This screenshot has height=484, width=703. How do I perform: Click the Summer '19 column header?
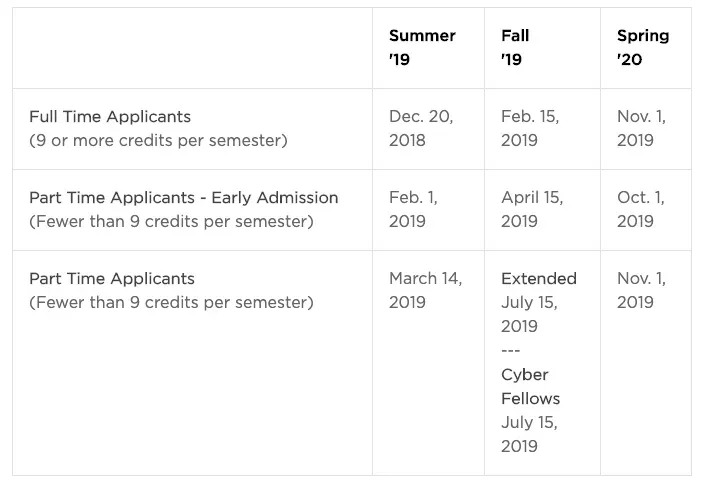422,47
